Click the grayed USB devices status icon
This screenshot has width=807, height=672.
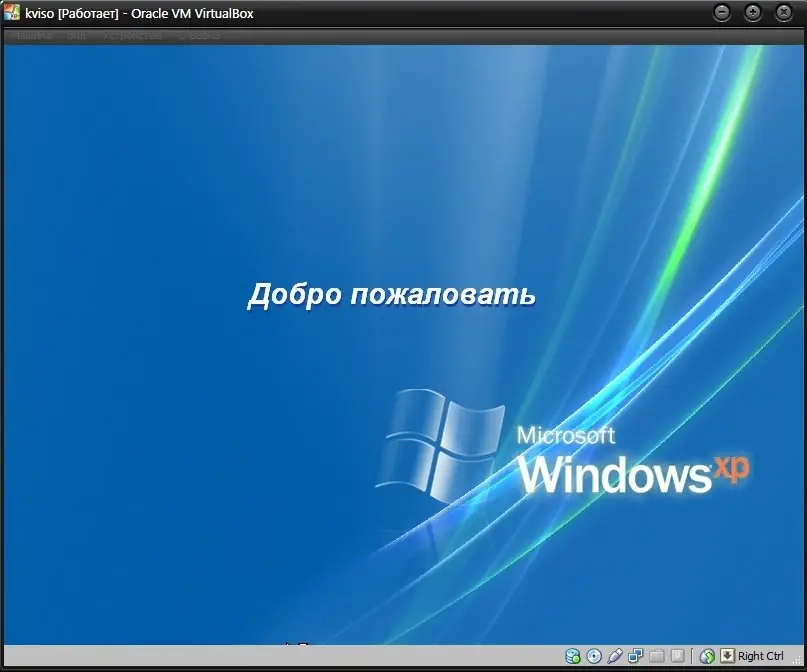[678, 656]
